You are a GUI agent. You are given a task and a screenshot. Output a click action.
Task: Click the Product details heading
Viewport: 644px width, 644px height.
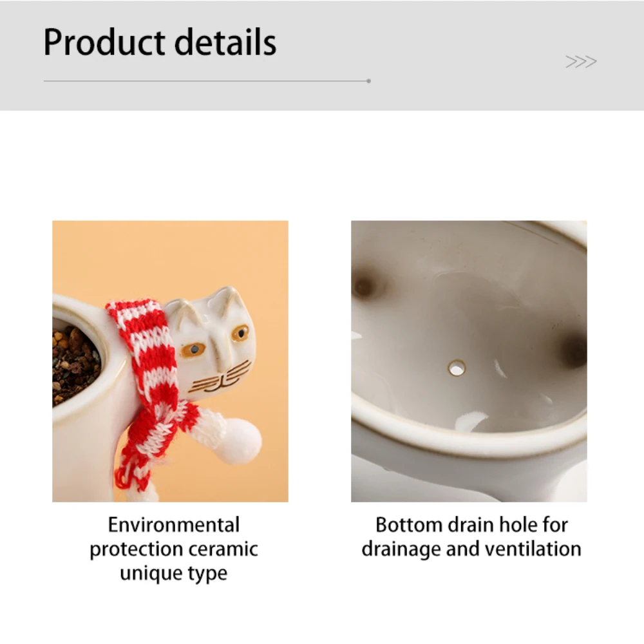(160, 43)
